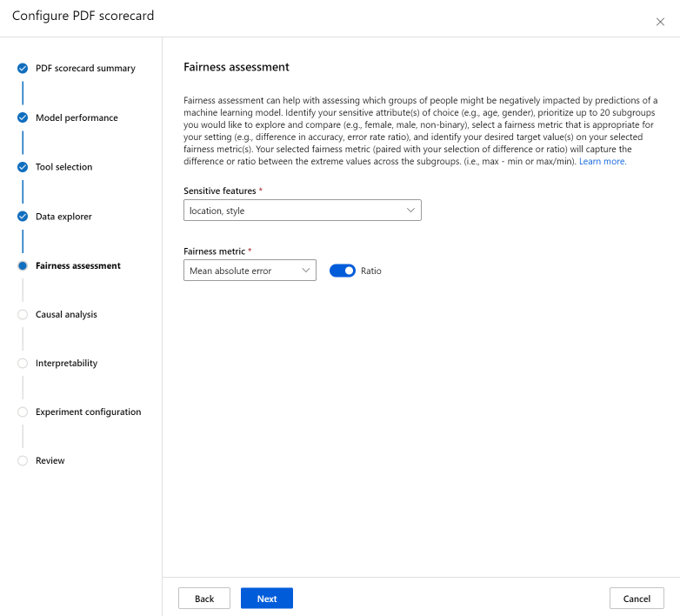Cancel the scorecard configuration
680x616 pixels.
(x=637, y=599)
